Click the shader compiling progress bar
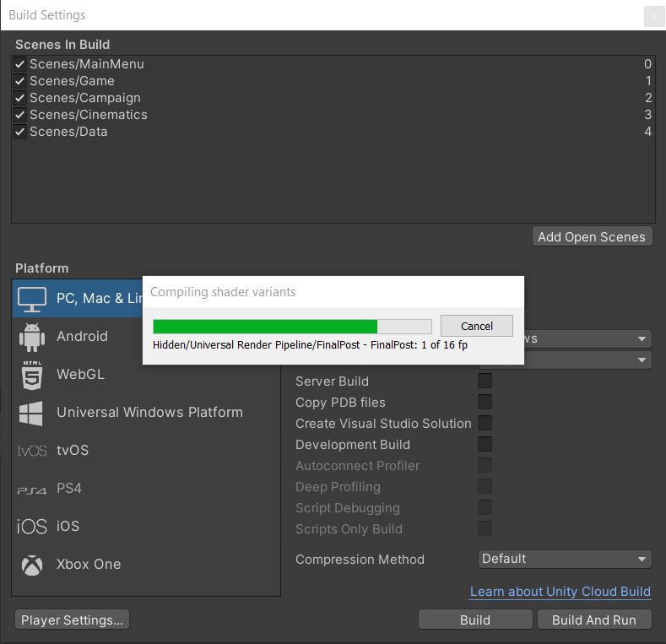Viewport: 666px width, 644px height. [x=292, y=327]
